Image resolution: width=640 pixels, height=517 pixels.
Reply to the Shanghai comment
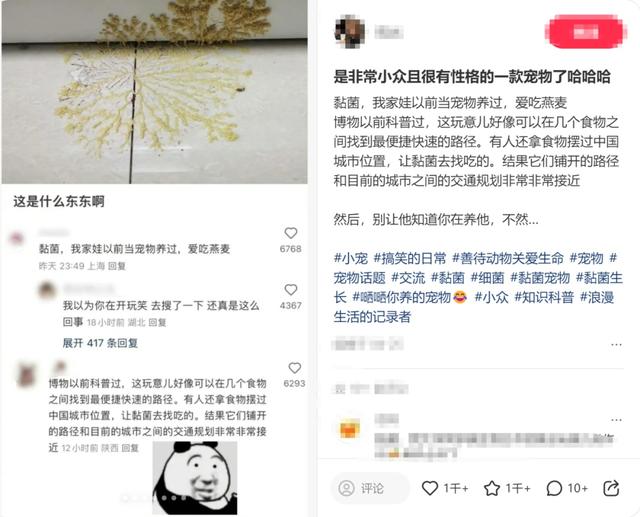(x=117, y=266)
